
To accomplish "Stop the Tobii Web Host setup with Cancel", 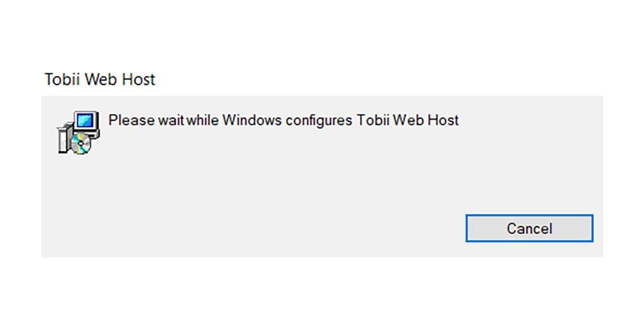I will coord(529,228).
